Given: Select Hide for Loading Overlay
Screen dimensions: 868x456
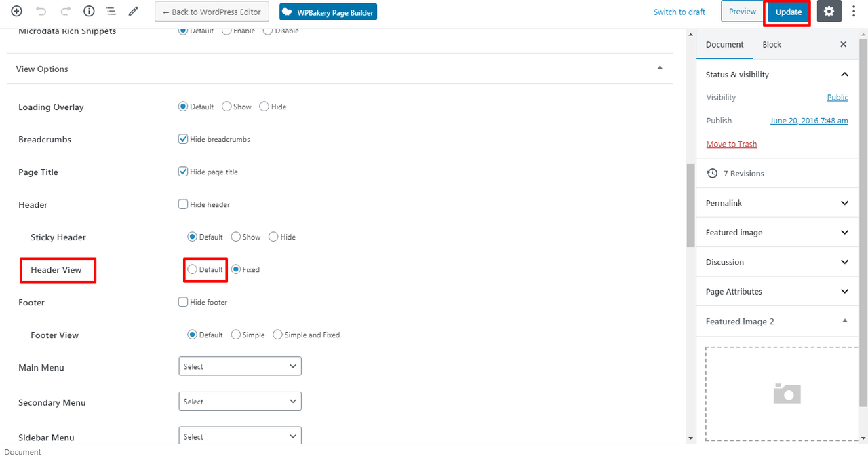Looking at the screenshot, I should [264, 107].
